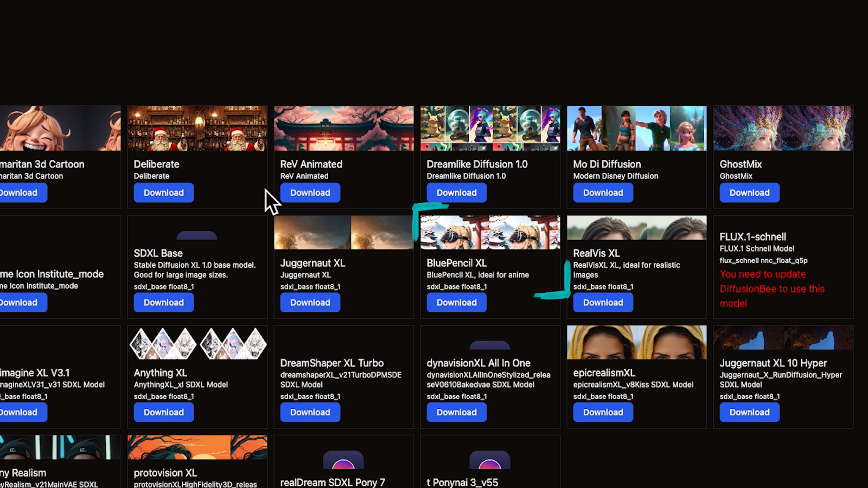Open Juggernaut XL 10 Hyper preview
This screenshot has height=488, width=868.
pyautogui.click(x=783, y=338)
